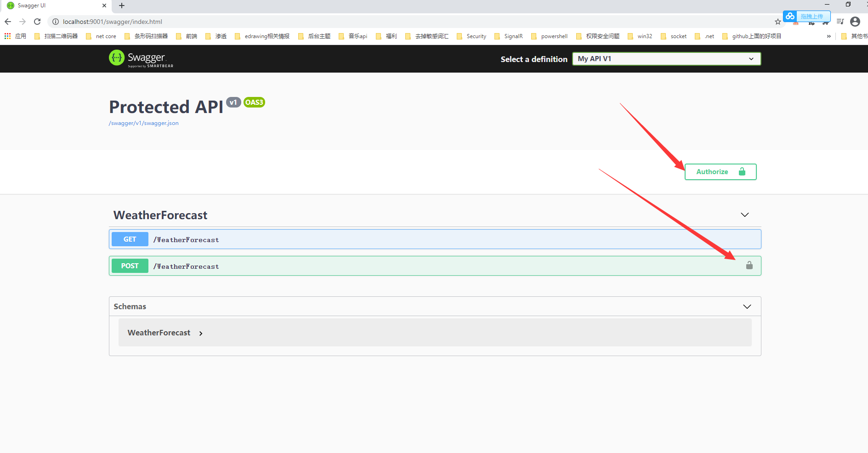Click the Authorize button

click(720, 172)
